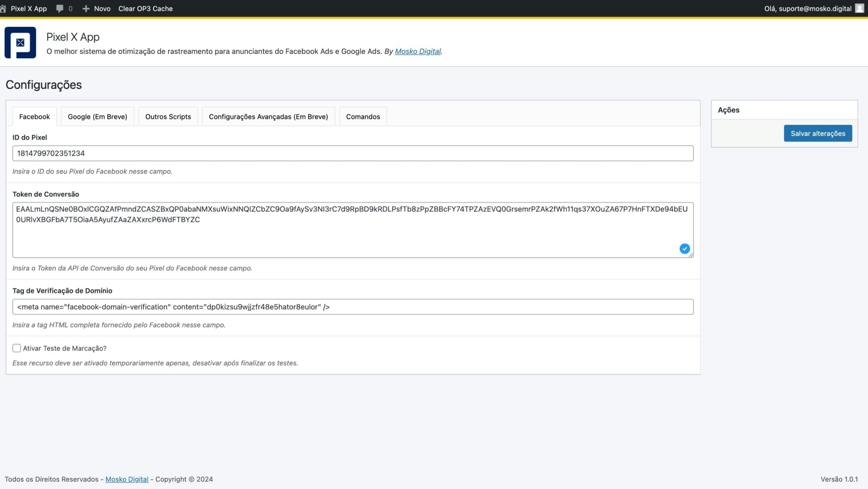The height and width of the screenshot is (489, 868).
Task: Open Pixel X App site menu
Action: (x=29, y=8)
